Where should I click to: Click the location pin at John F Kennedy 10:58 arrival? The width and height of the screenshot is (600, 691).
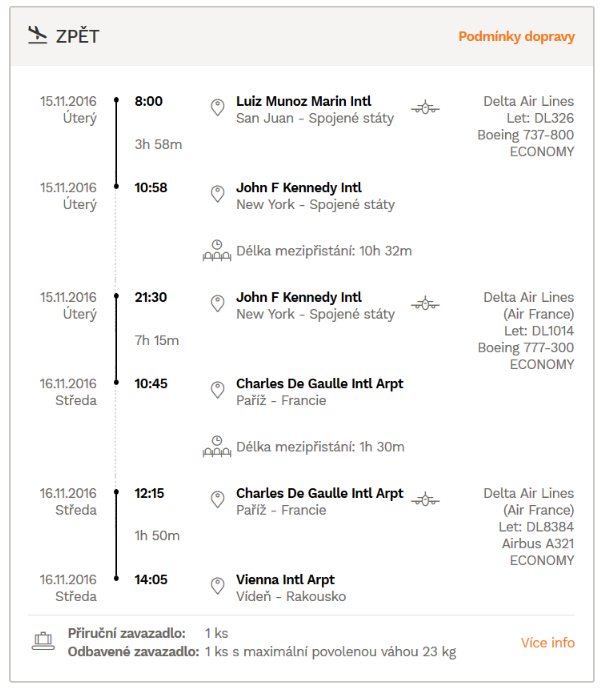217,193
